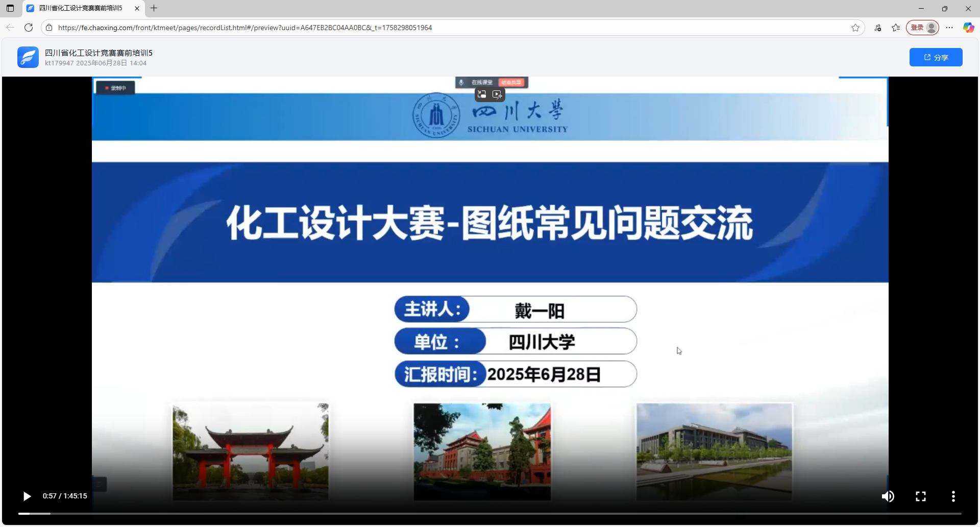This screenshot has width=980, height=527.
Task: Click the blue 分享 share button
Action: [x=936, y=57]
